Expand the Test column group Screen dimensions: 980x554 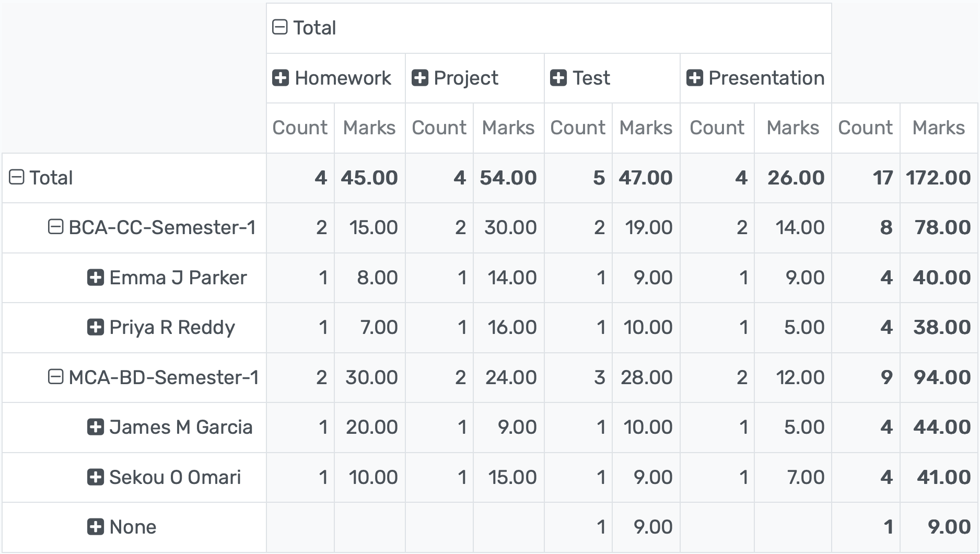tap(559, 77)
